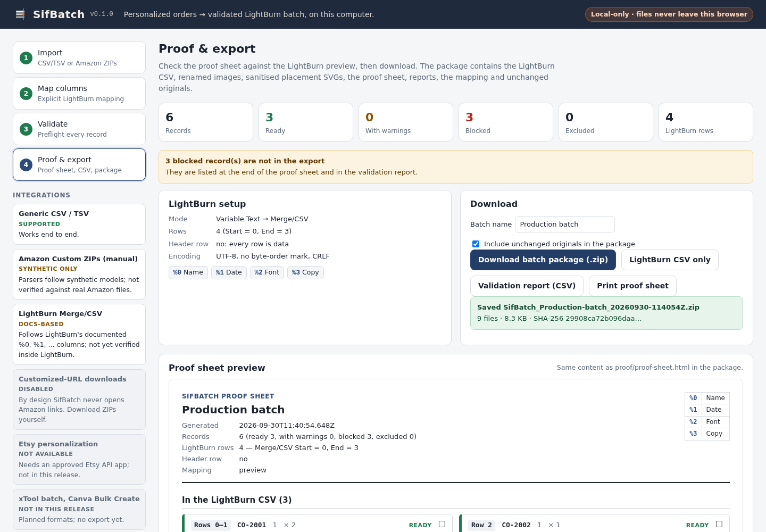Click the LightBurn Merge/CSV integration card
Image resolution: width=766 pixels, height=532 pixels.
click(79, 334)
